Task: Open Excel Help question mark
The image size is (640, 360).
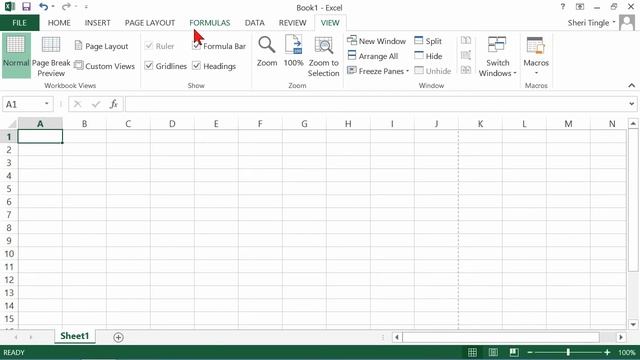Action: point(563,7)
